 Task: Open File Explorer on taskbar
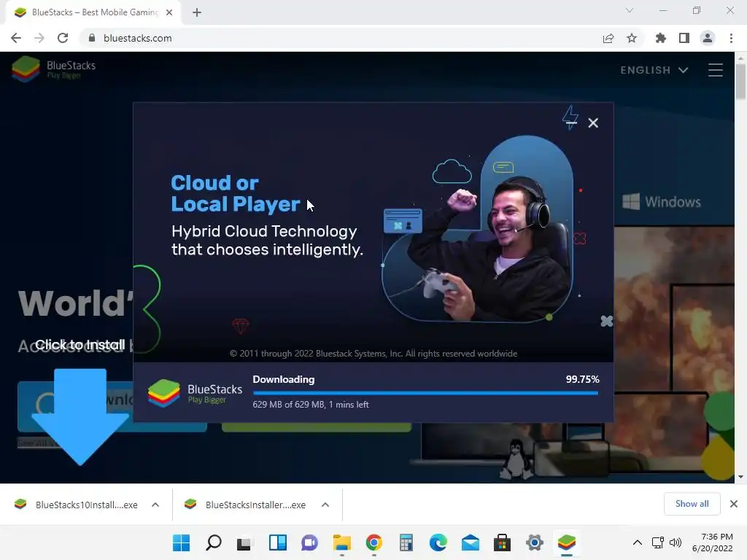[x=341, y=542]
